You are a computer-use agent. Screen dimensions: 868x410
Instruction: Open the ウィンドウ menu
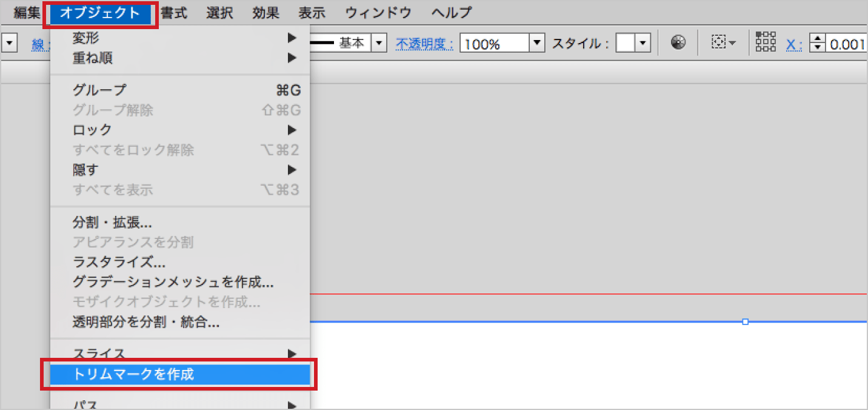(x=378, y=13)
